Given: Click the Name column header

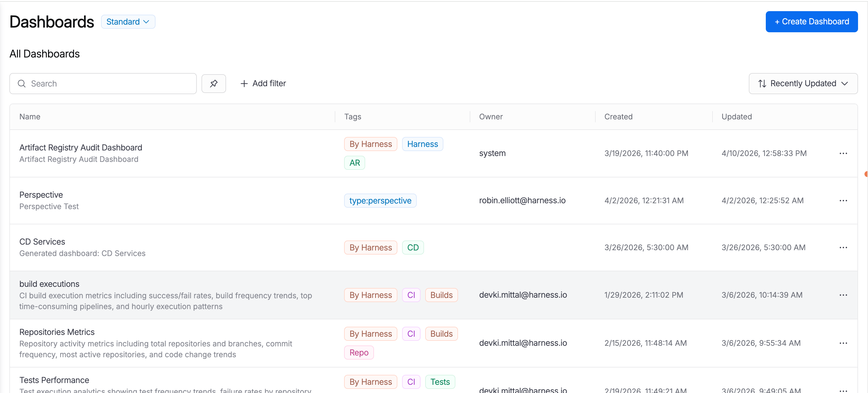Looking at the screenshot, I should pos(30,116).
